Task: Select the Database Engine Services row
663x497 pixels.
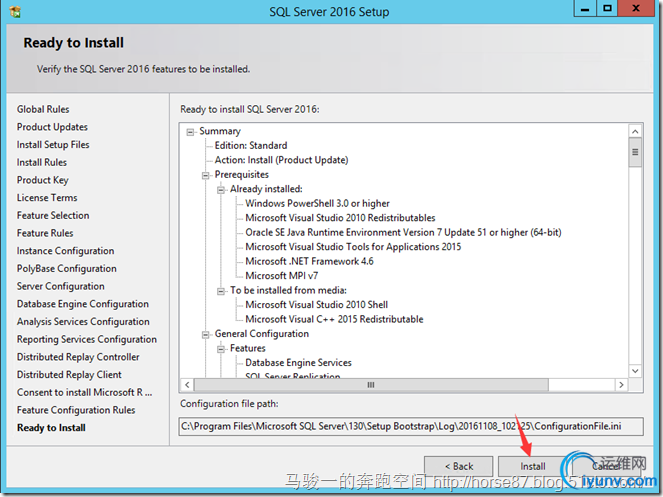Action: click(299, 363)
